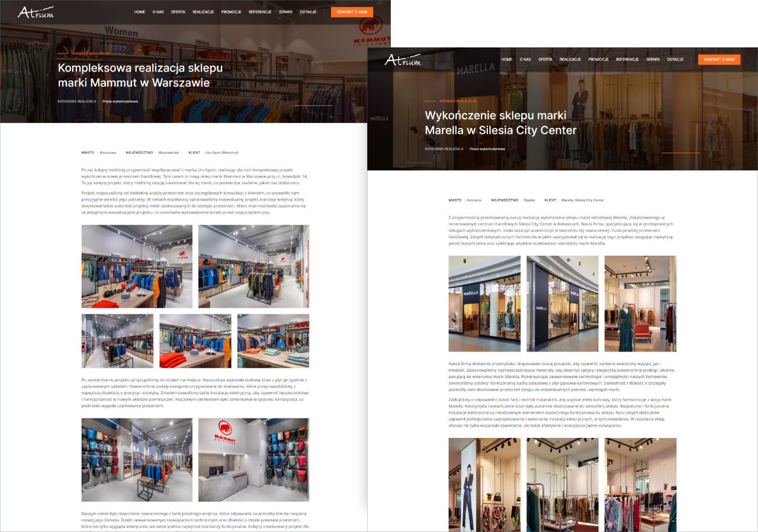The image size is (758, 532).
Task: Open DOTACJE in the Marella page navigation
Action: pos(675,60)
